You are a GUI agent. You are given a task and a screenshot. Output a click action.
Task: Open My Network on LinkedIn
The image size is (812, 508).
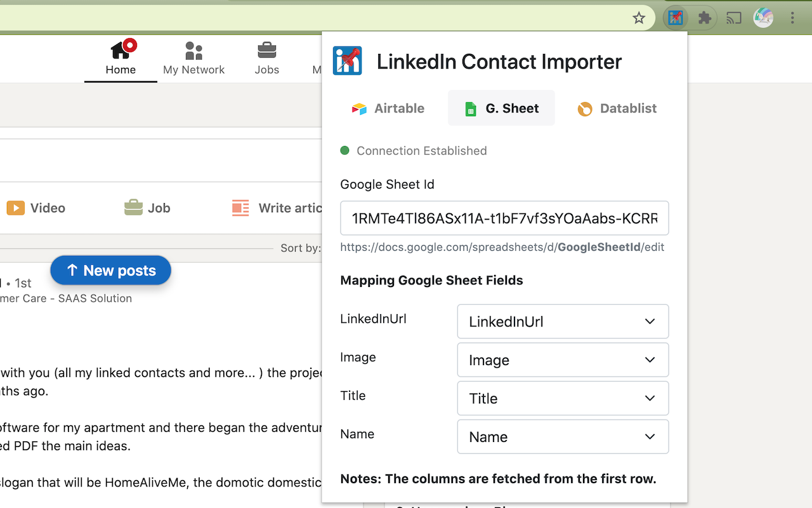[193, 58]
